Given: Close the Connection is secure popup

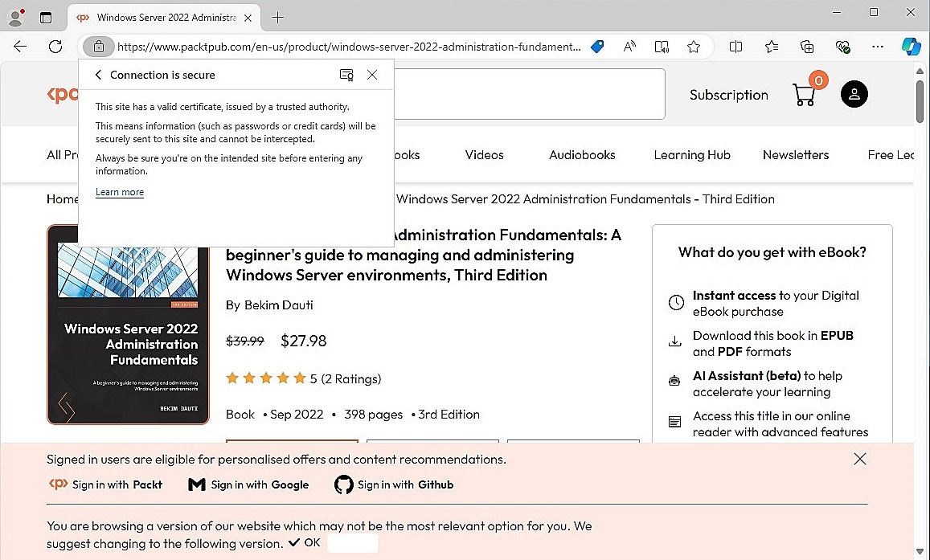Looking at the screenshot, I should [x=372, y=75].
